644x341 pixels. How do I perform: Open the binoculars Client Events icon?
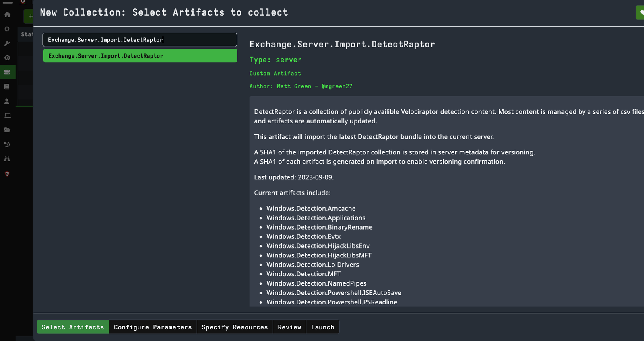tap(7, 159)
